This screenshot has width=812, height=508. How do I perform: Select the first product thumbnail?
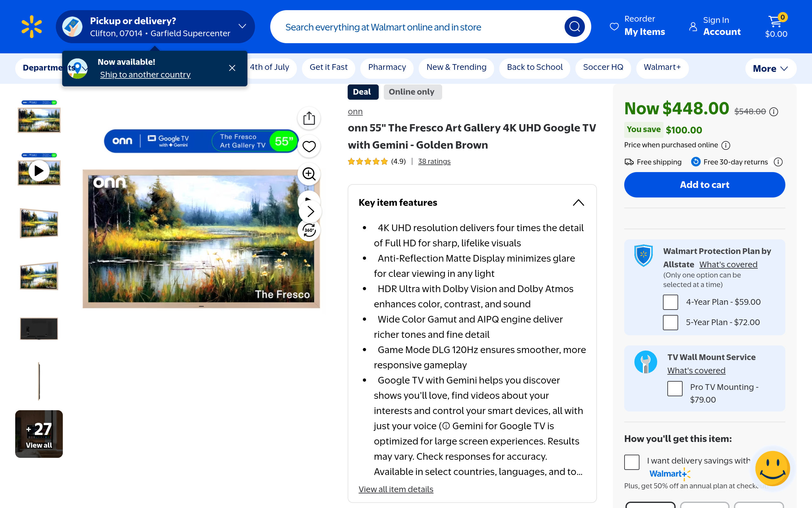point(39,117)
